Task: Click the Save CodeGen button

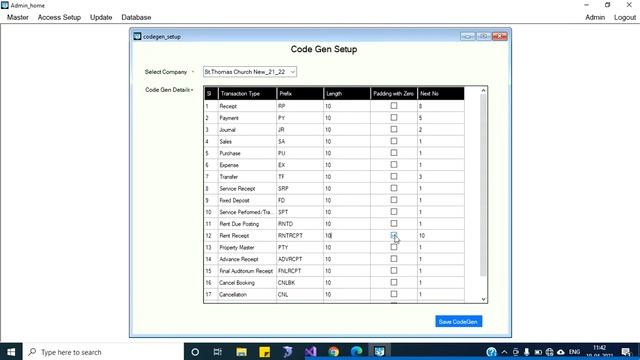Action: pos(458,322)
